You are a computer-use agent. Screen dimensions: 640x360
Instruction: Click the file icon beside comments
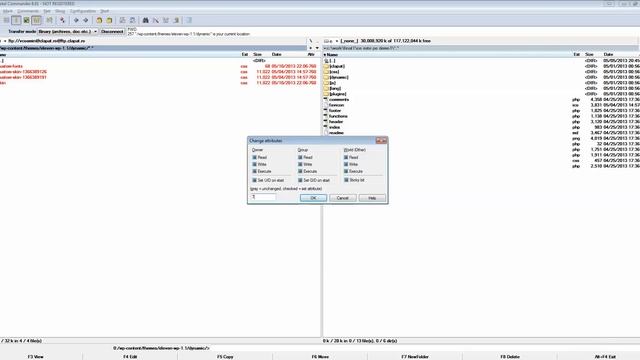[x=326, y=99]
